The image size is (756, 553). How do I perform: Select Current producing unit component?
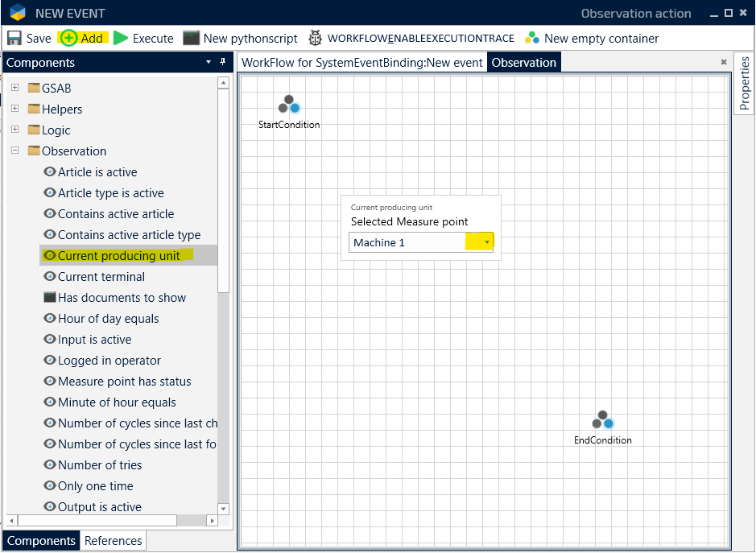pyautogui.click(x=118, y=256)
